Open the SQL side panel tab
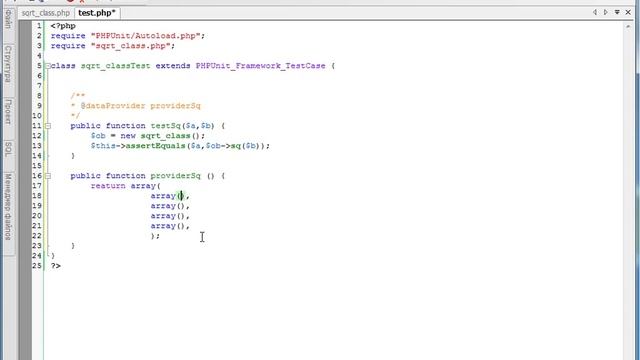Screen dimensions: 640x360 (x=8, y=149)
